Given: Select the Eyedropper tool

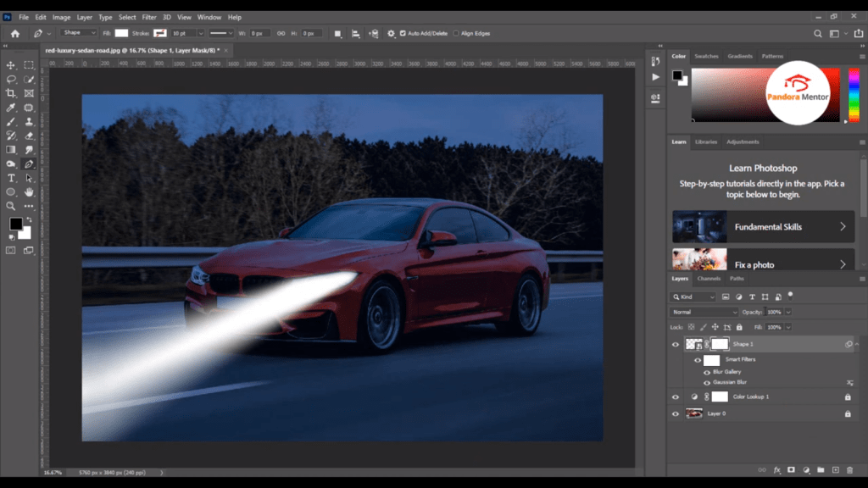Looking at the screenshot, I should 10,108.
